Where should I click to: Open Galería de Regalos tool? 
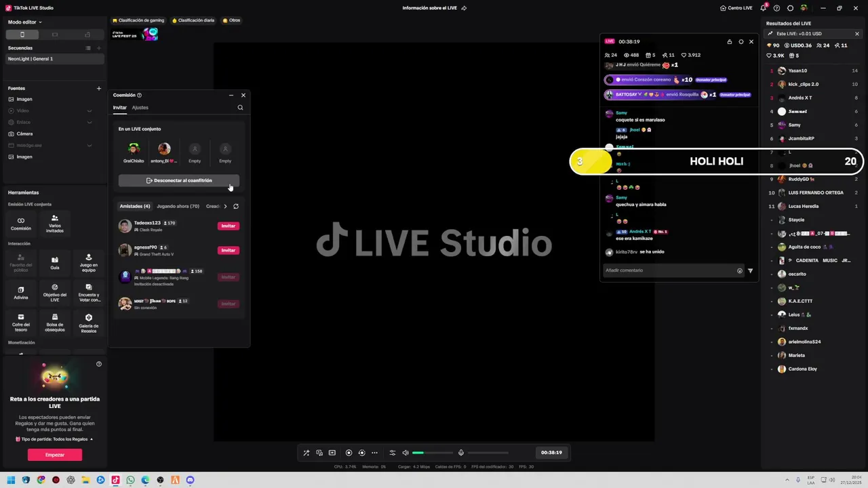pos(89,322)
